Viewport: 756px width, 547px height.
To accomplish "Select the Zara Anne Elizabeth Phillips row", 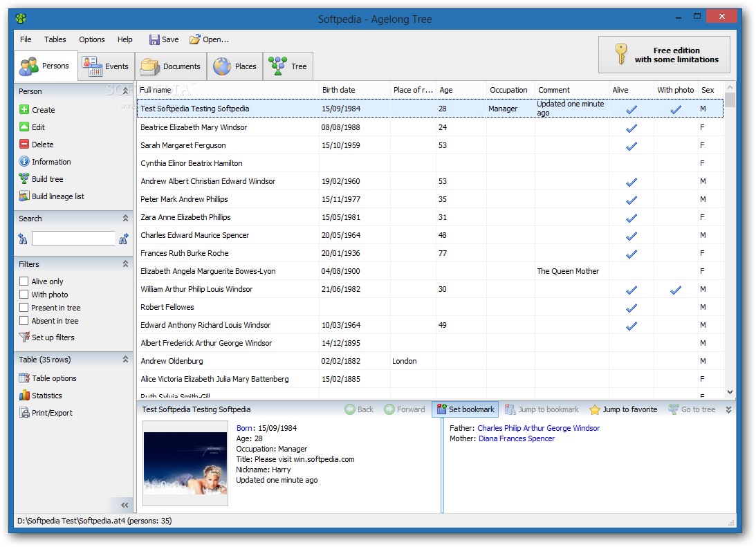I will click(x=430, y=217).
